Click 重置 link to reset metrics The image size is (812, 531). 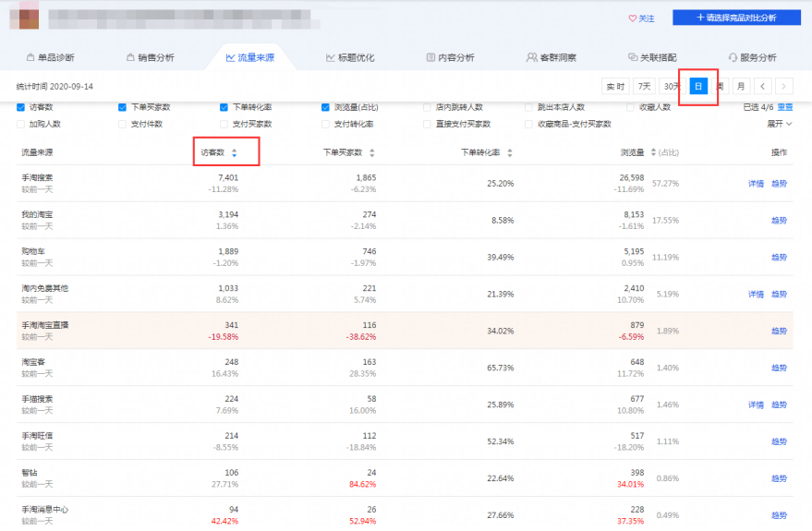[x=785, y=107]
